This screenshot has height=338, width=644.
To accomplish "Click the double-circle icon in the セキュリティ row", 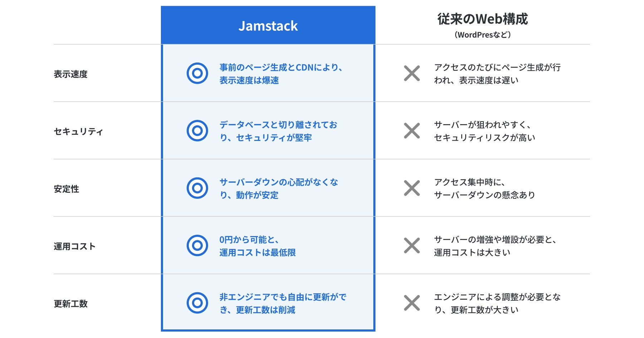I will coord(197,131).
